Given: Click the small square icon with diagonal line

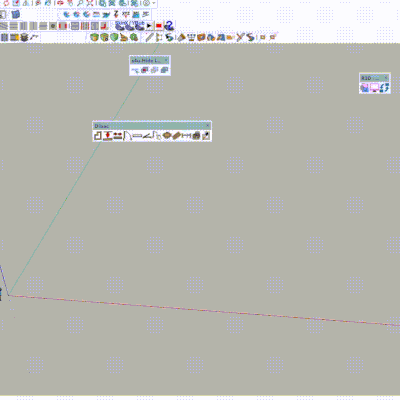Looking at the screenshot, I should click(273, 37).
